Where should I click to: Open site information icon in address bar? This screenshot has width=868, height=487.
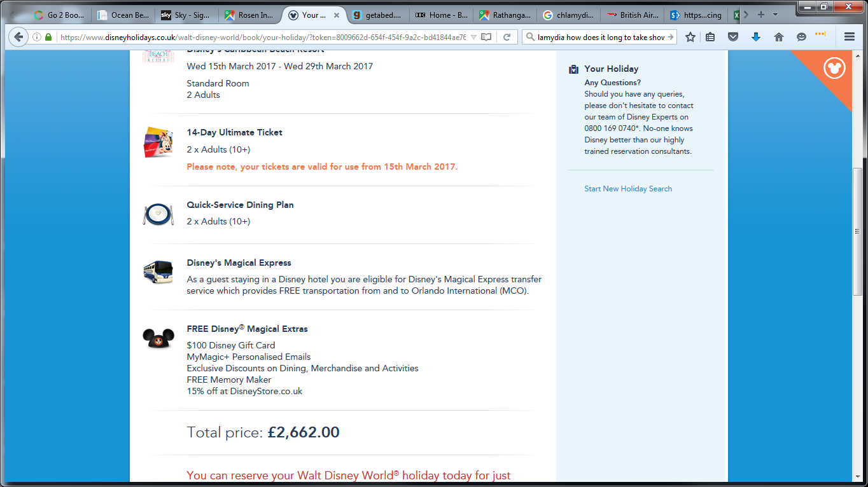tap(38, 37)
